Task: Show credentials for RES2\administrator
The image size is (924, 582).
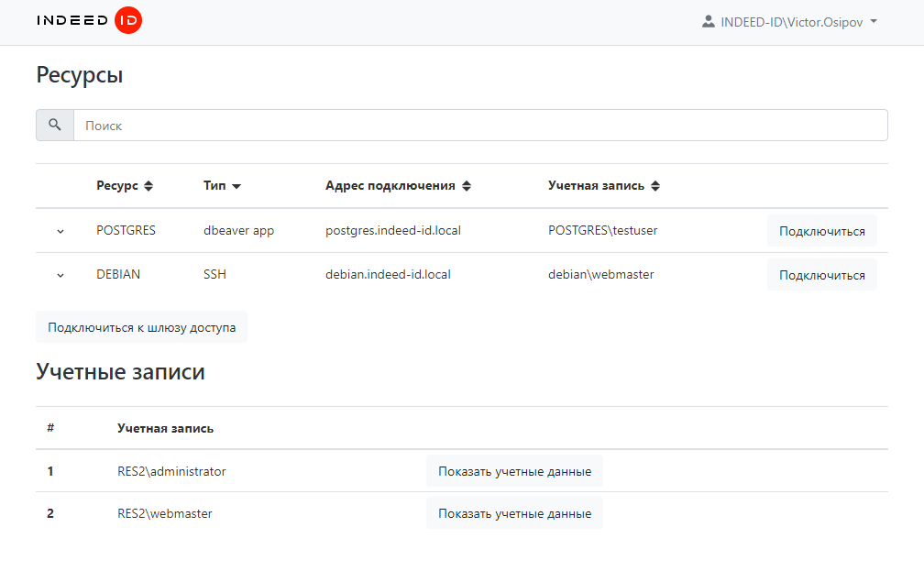Action: [x=514, y=471]
